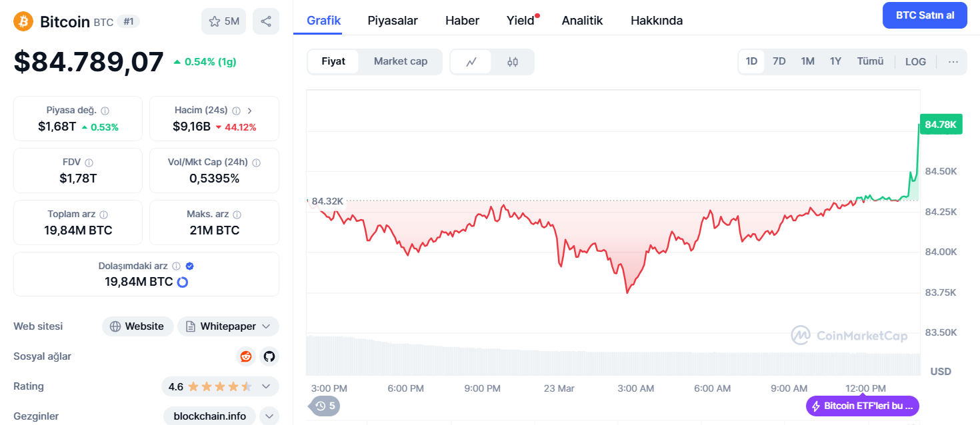The height and width of the screenshot is (425, 980).
Task: Click the $1,78T FDV value
Action: coord(78,179)
